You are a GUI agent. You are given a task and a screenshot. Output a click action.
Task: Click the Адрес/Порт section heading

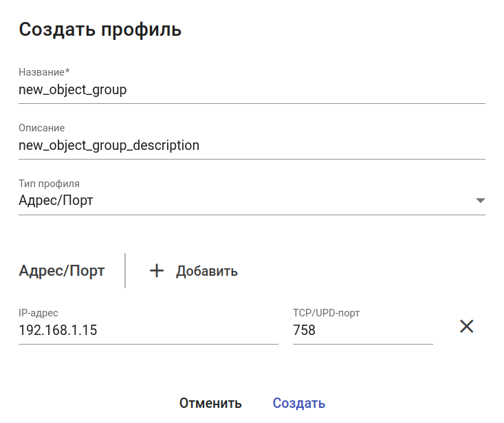(x=62, y=271)
